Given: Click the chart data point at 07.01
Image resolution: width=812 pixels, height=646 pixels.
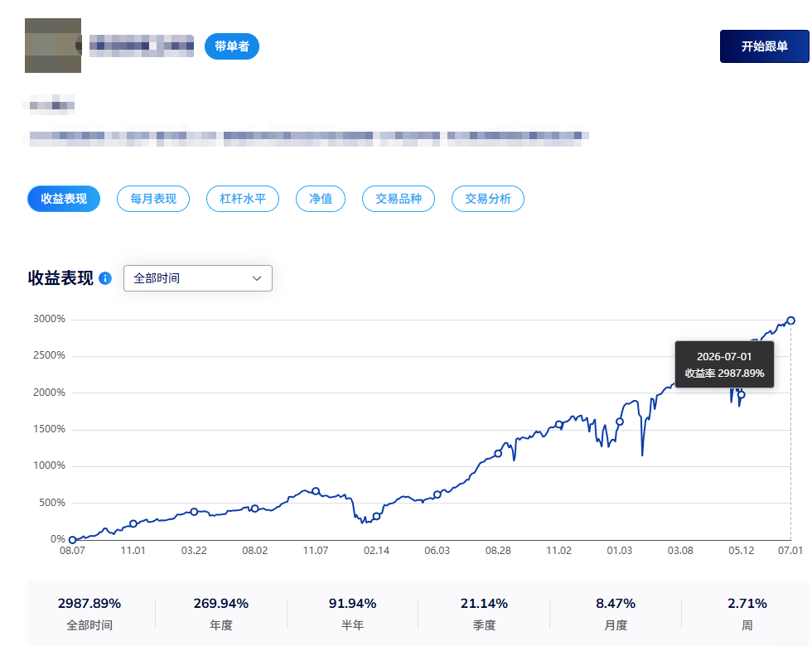Looking at the screenshot, I should coord(790,321).
